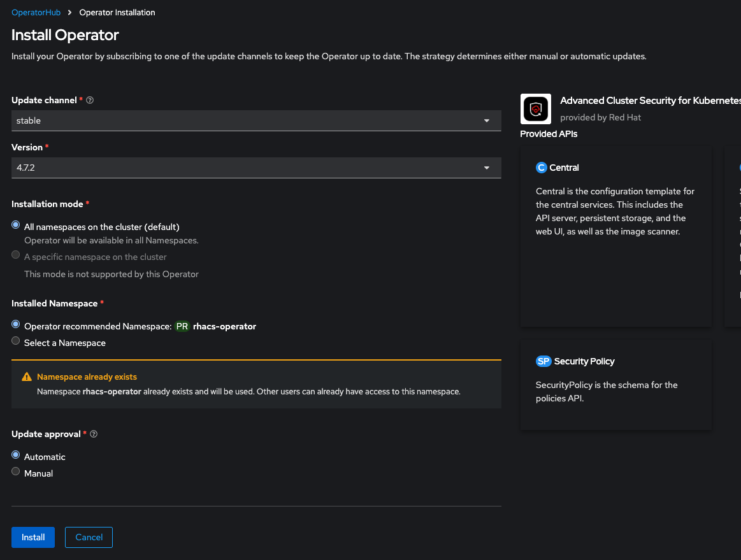This screenshot has height=560, width=741.
Task: Choose the Select a Namespace radio option
Action: (15, 341)
